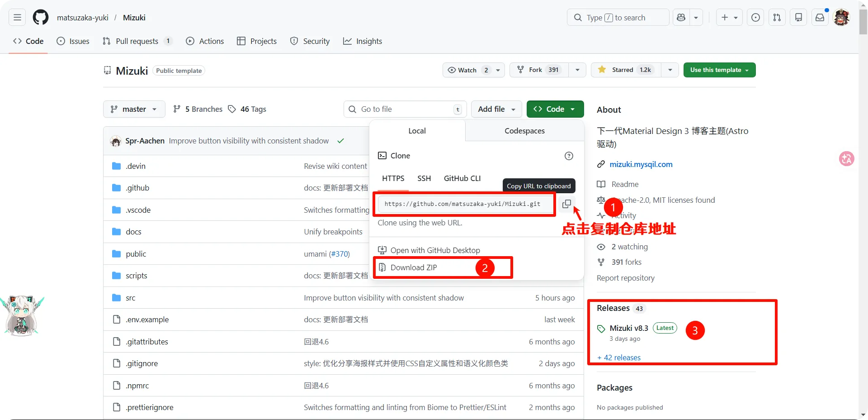
Task: Open the star lists dropdown arrow
Action: [670, 70]
